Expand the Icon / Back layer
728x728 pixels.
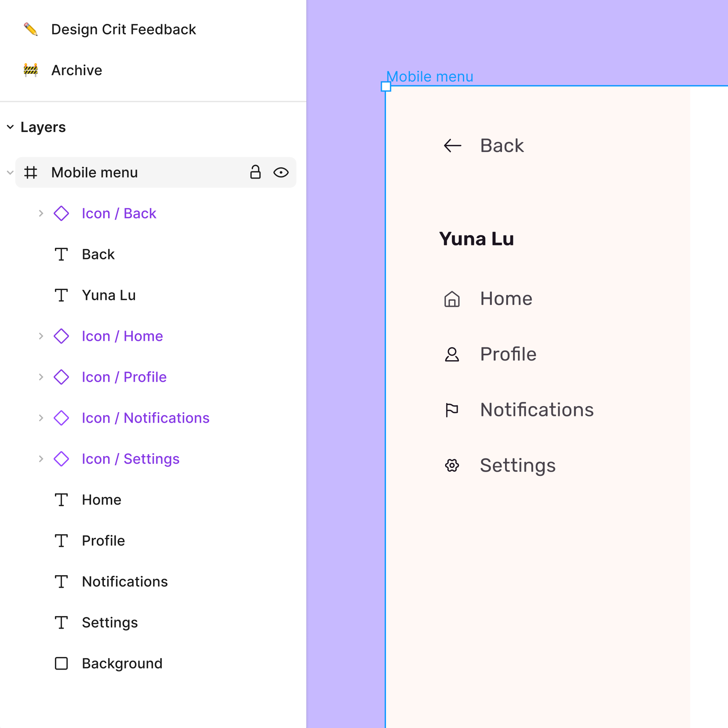click(x=41, y=213)
